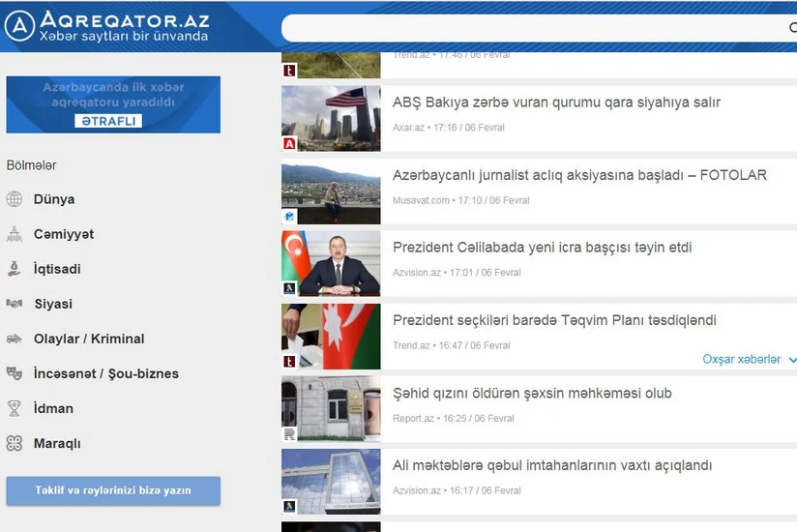This screenshot has width=797, height=532.
Task: Click Axar.az • 17:16 / 06 Fevral text
Action: pos(449,128)
